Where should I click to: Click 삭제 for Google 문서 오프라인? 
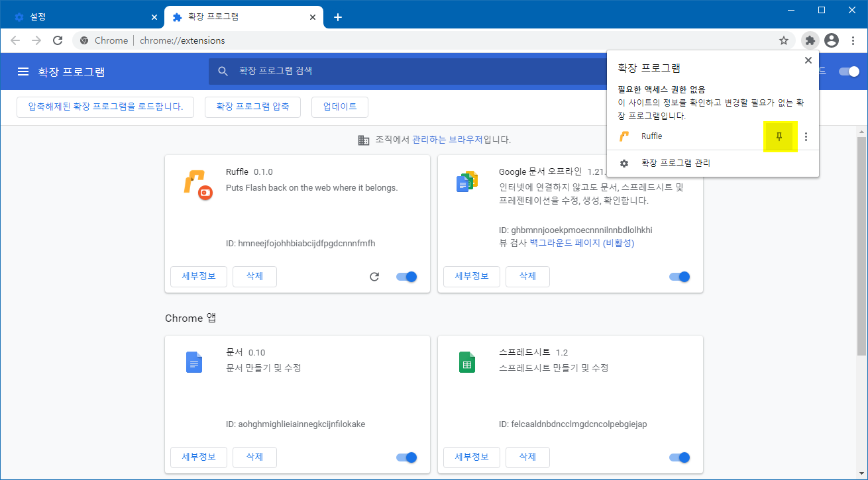(x=527, y=276)
